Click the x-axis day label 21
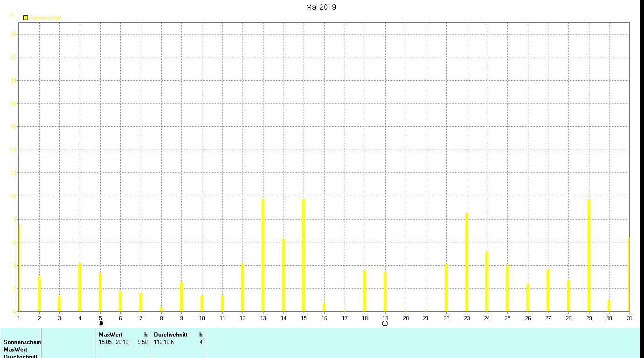 tap(426, 318)
